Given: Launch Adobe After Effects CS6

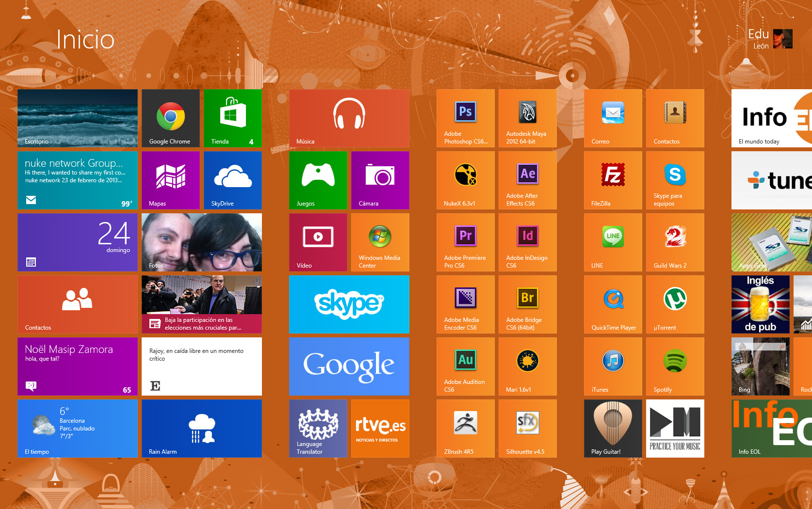Looking at the screenshot, I should point(527,180).
